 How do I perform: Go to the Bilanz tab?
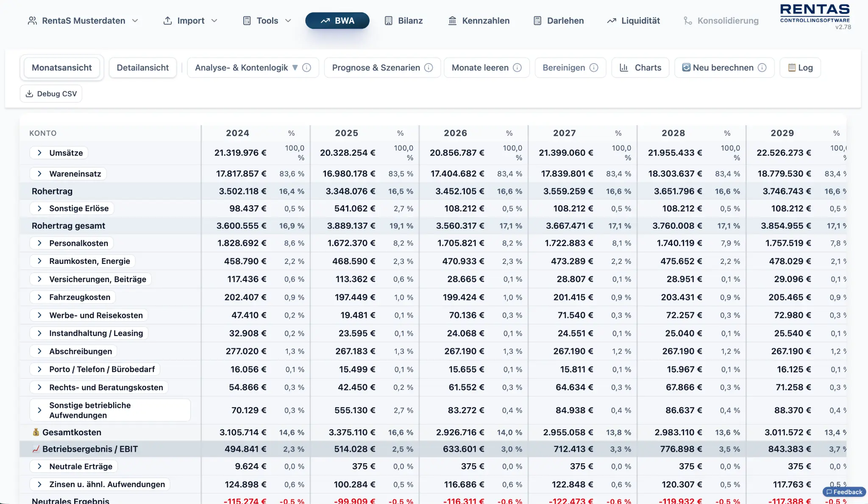(403, 21)
